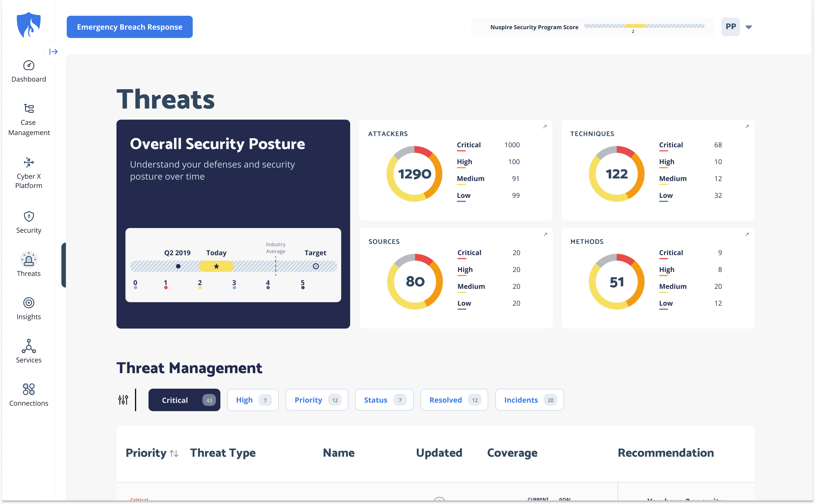Image resolution: width=815 pixels, height=504 pixels.
Task: Expand the Attackers card arrow
Action: point(545,127)
